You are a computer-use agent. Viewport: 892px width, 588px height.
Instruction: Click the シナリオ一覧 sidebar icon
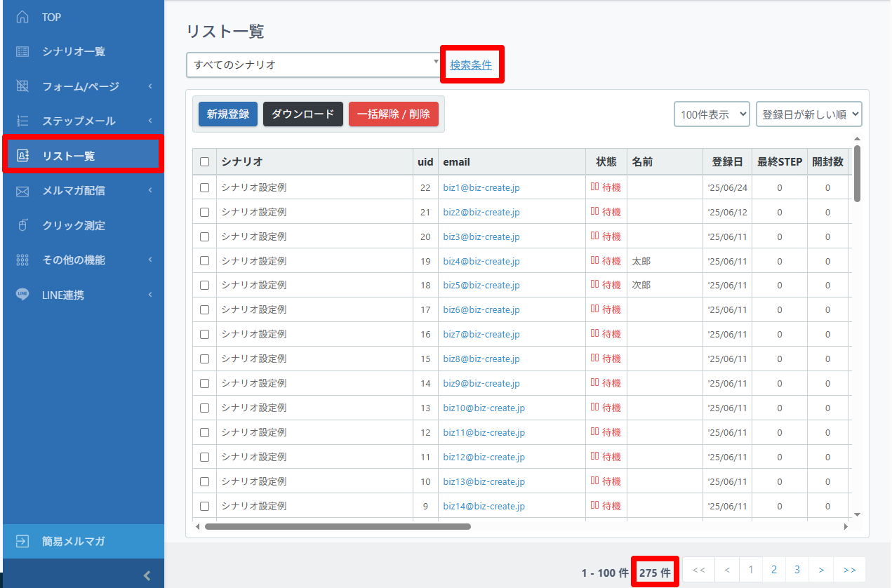[x=22, y=52]
